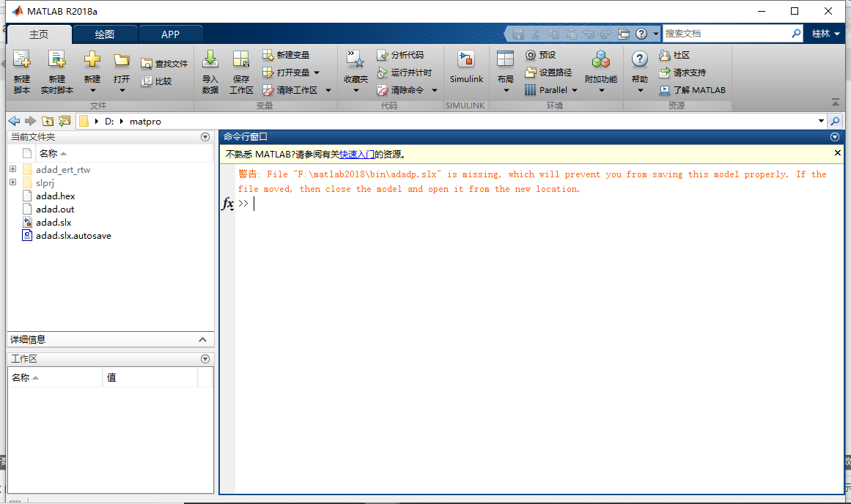This screenshot has width=851, height=504.
Task: Click Run and Time (运行并计时)
Action: click(x=405, y=72)
